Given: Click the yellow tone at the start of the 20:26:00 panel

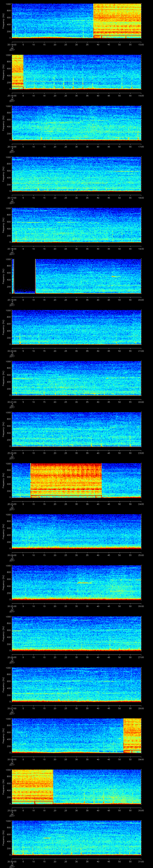Looking at the screenshot, I should coord(16,630).
